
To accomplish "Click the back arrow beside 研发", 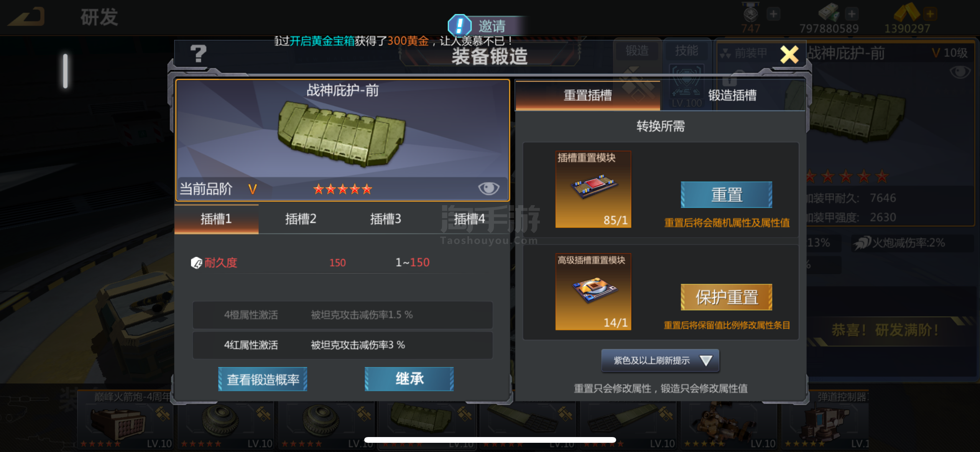I will point(27,16).
